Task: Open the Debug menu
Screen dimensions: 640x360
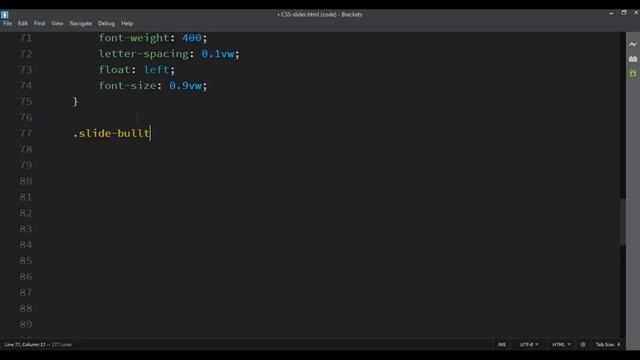Action: [x=107, y=23]
